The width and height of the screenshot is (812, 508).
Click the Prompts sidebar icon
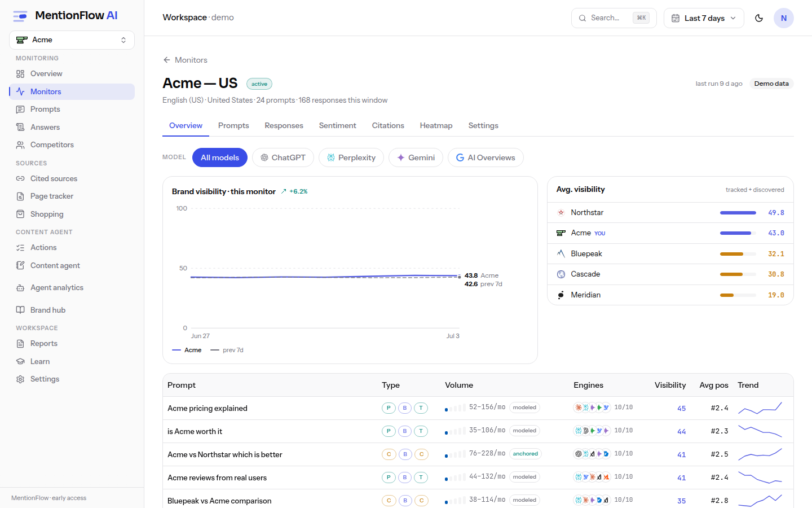click(20, 110)
